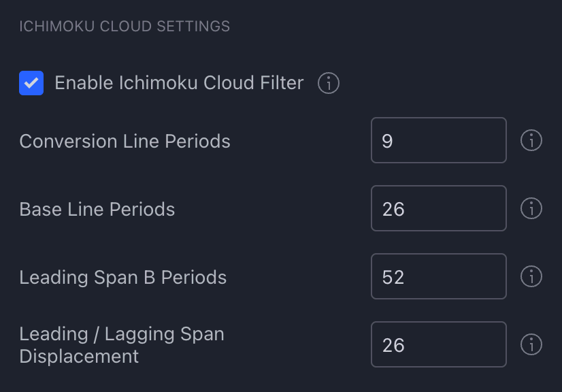View info about Leading Span B Periods

click(531, 276)
